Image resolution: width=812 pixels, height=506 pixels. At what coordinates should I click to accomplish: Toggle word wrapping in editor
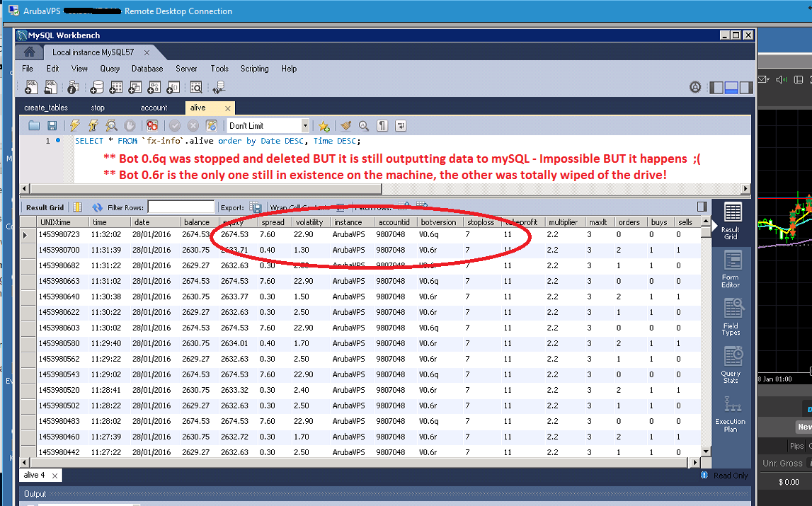[400, 126]
